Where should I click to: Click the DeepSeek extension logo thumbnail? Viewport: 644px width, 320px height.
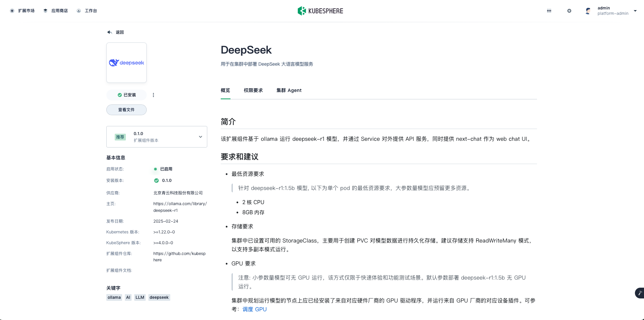tap(127, 63)
